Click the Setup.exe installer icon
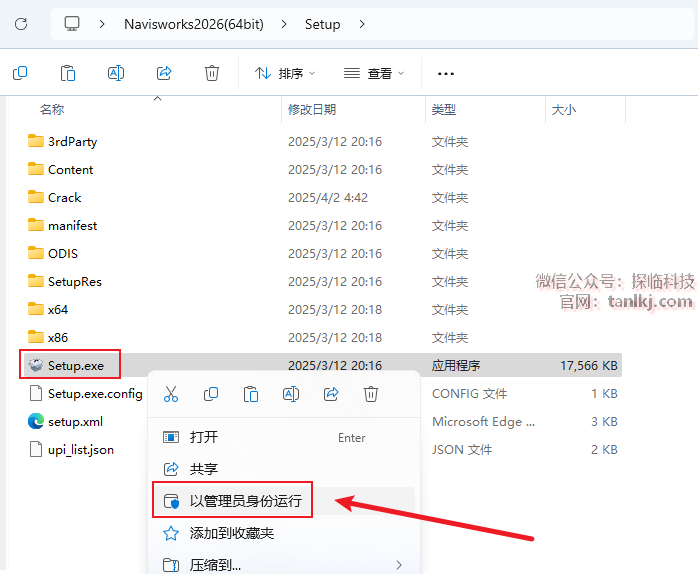The height and width of the screenshot is (574, 698). tap(36, 365)
